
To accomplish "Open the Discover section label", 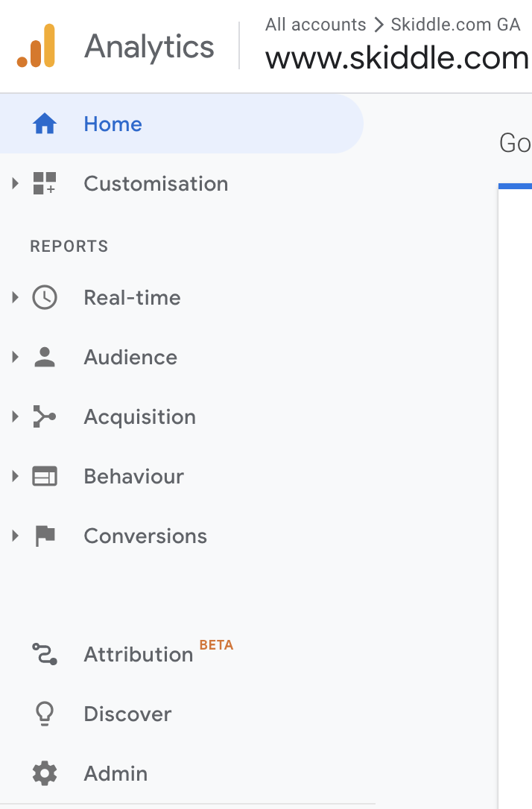I will click(127, 714).
